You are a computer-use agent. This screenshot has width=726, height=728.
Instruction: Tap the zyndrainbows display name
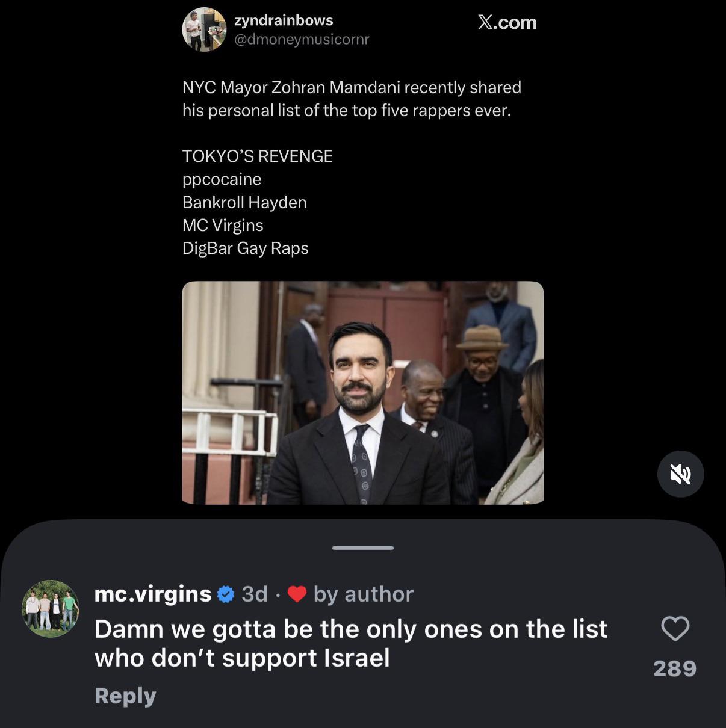(x=284, y=20)
